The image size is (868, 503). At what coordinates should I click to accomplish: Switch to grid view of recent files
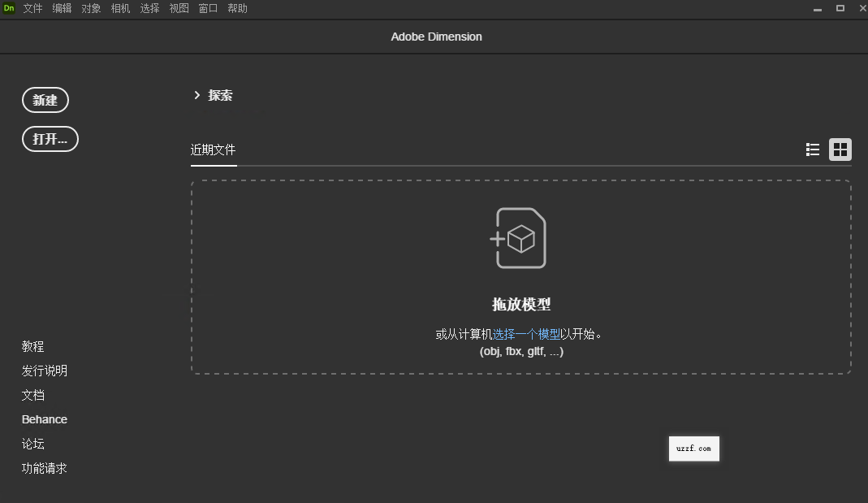(x=840, y=150)
